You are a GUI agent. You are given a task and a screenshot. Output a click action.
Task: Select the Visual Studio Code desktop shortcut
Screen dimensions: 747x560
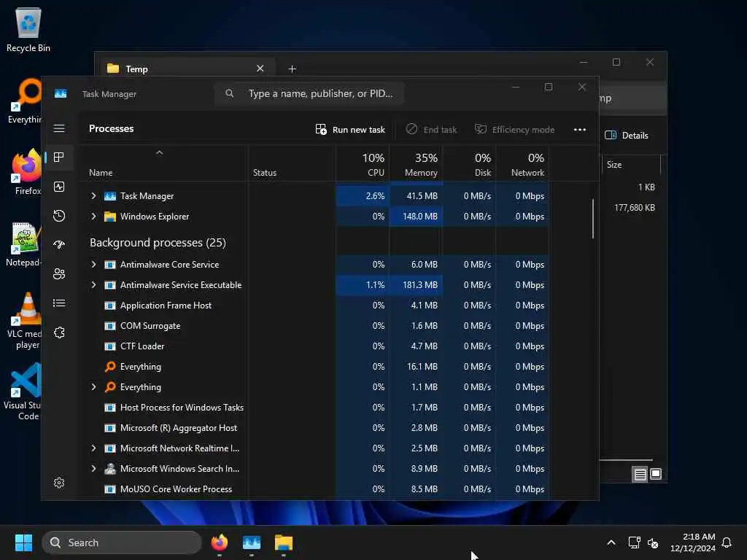(x=23, y=392)
